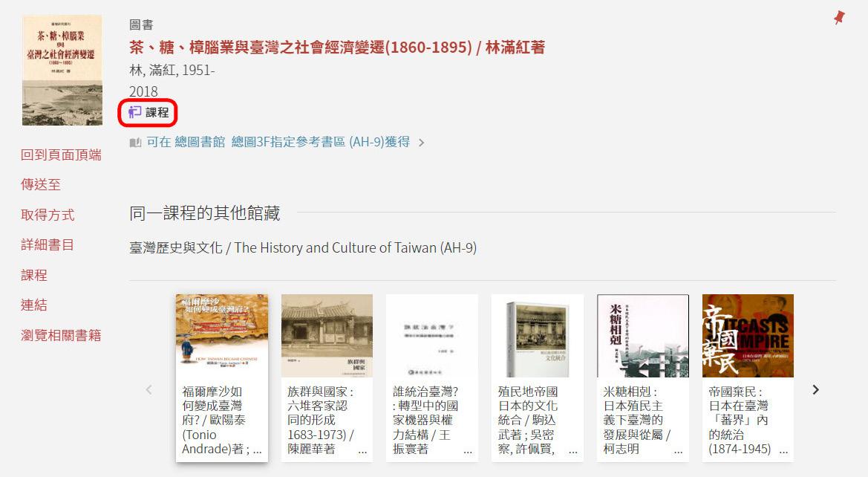868x477 pixels.
Task: Click the red pin icon at top right
Action: [839, 17]
